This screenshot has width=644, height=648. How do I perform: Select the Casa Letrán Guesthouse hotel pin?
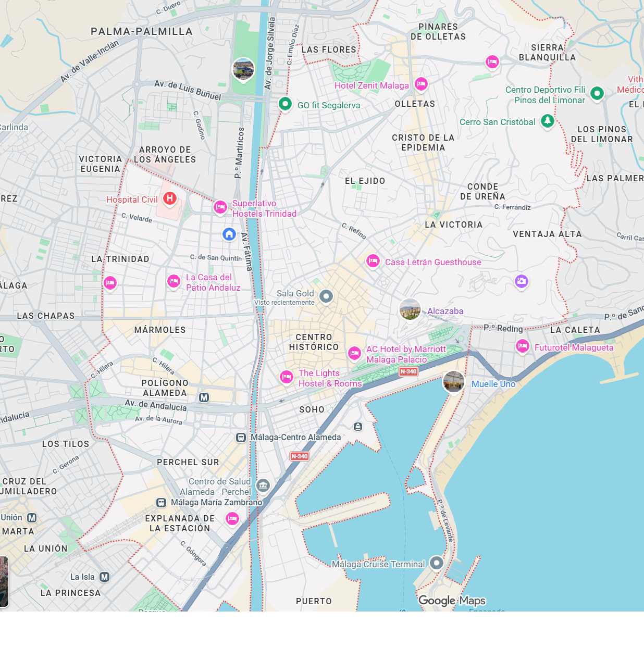pyautogui.click(x=373, y=261)
